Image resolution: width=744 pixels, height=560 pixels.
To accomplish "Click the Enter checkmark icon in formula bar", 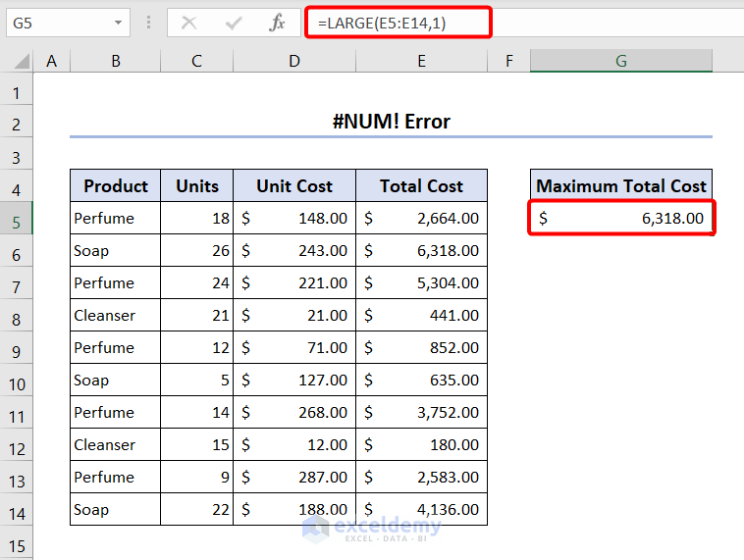I will 234,23.
